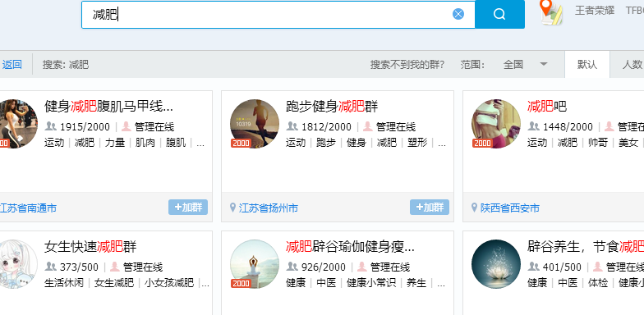Join 跑步健身减肥群 with +加群

[430, 207]
